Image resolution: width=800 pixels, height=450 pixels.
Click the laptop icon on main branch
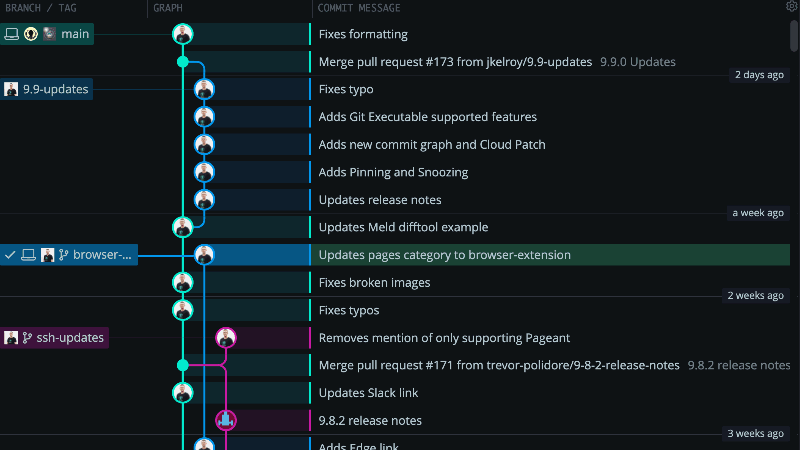click(11, 34)
